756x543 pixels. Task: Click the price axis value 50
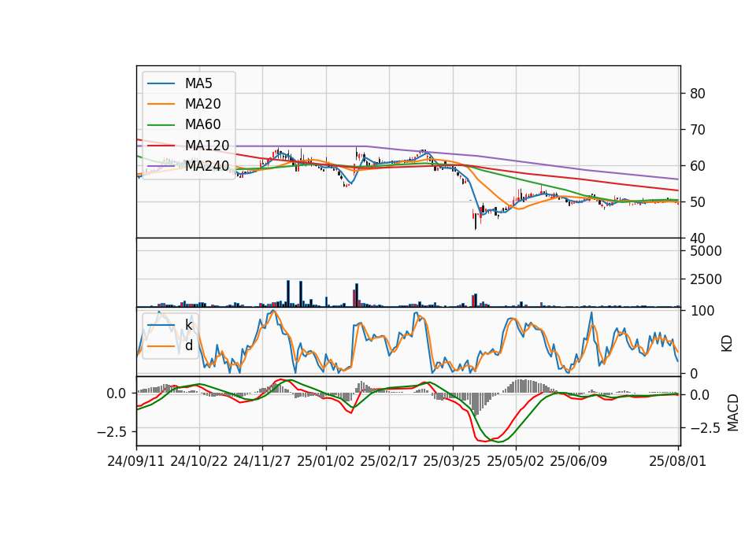click(698, 202)
